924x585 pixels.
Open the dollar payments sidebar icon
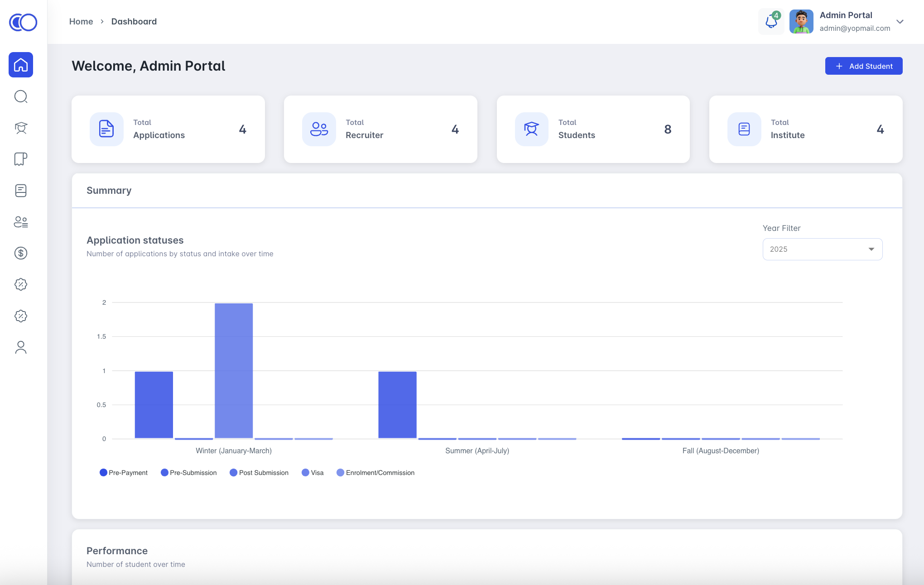click(21, 253)
